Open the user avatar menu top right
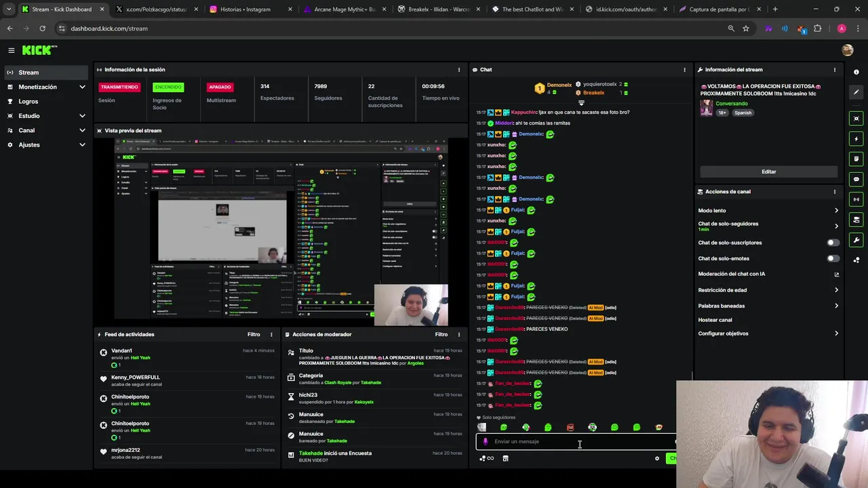Viewport: 868px width, 488px height. coord(847,50)
